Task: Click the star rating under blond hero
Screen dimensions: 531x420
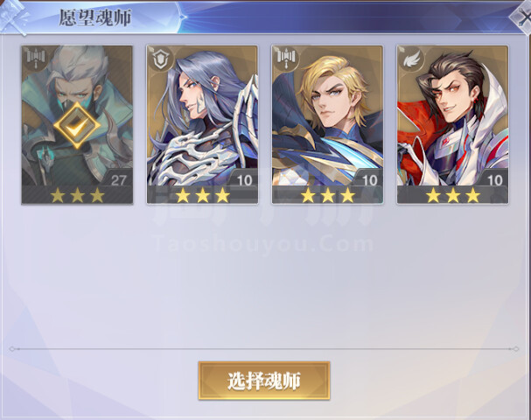Action: [328, 195]
